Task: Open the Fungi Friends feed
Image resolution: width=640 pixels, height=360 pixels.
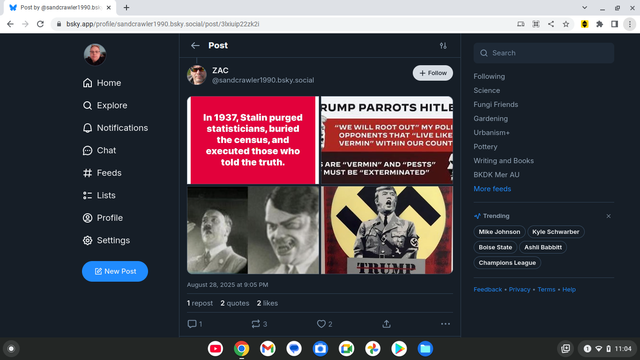Action: pyautogui.click(x=496, y=104)
